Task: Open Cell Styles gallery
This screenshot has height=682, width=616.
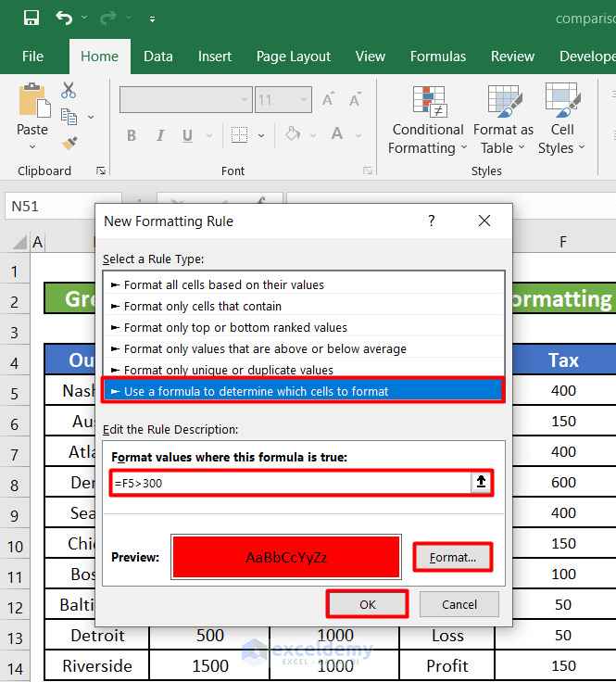Action: click(x=561, y=120)
